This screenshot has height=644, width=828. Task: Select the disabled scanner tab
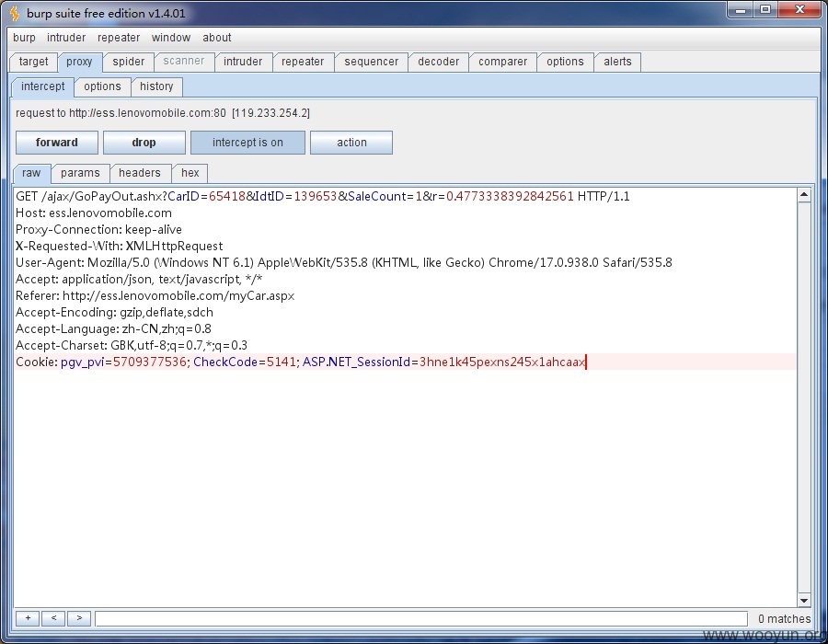tap(183, 62)
